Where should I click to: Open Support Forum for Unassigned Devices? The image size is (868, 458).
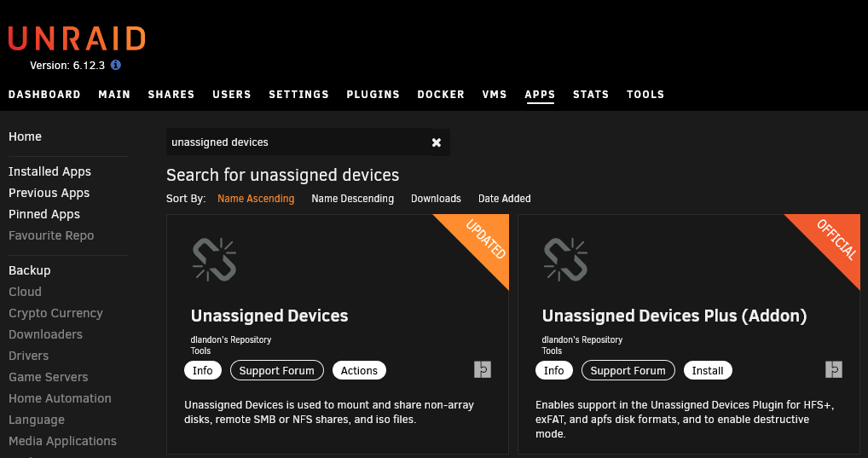tap(277, 370)
